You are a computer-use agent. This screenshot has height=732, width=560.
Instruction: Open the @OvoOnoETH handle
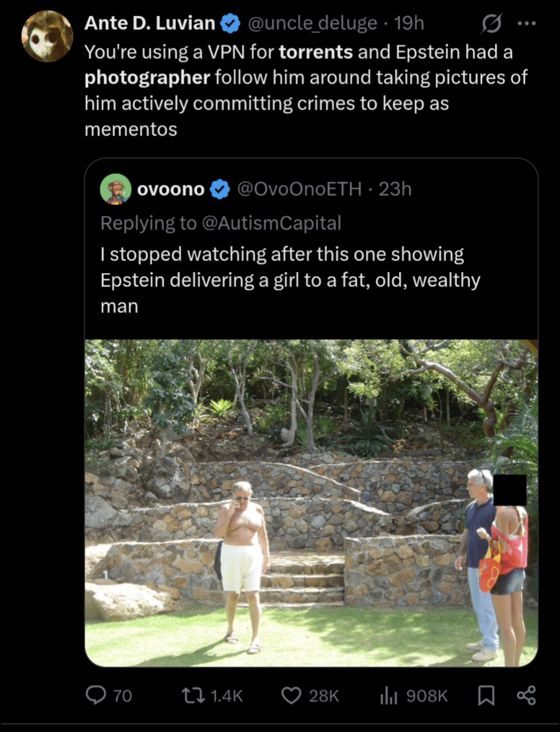coord(300,189)
